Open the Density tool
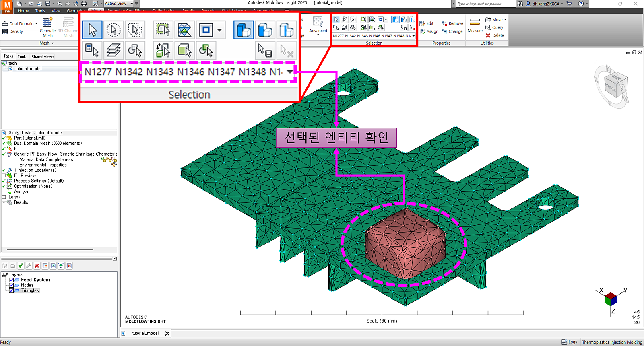The height and width of the screenshot is (346, 644). point(13,31)
